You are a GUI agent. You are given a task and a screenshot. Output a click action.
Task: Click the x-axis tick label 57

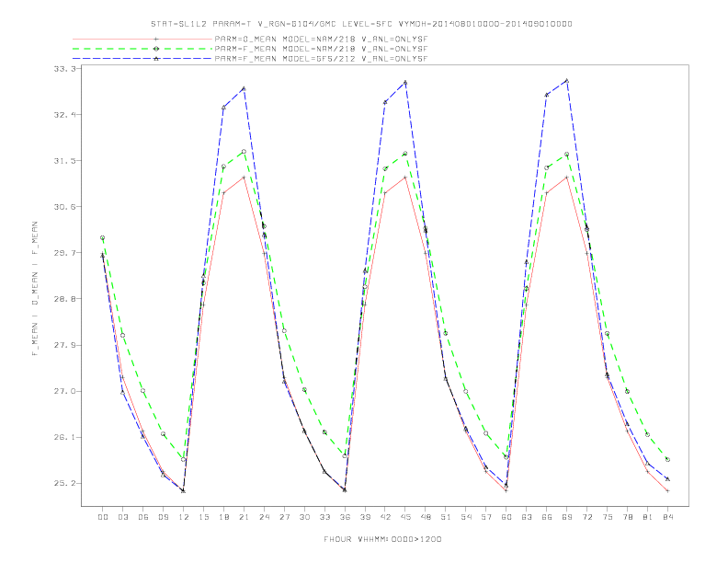[486, 517]
